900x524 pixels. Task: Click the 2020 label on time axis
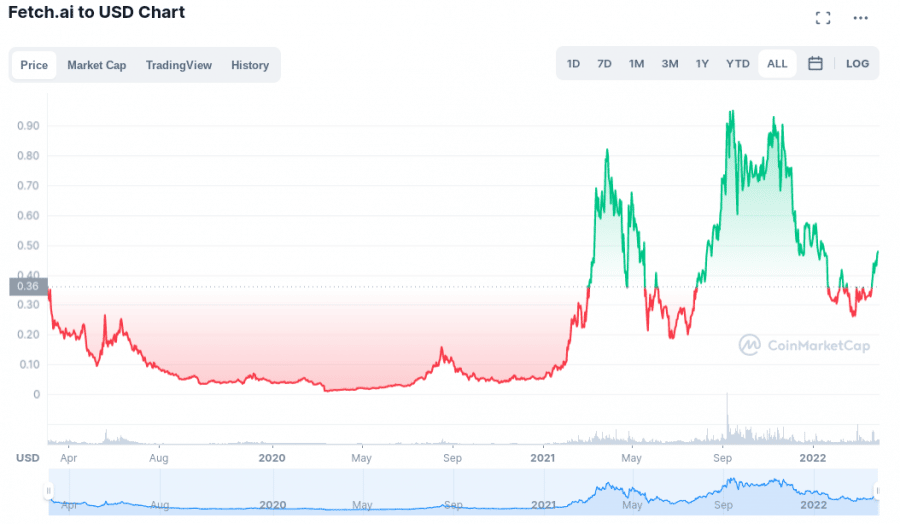pos(271,458)
